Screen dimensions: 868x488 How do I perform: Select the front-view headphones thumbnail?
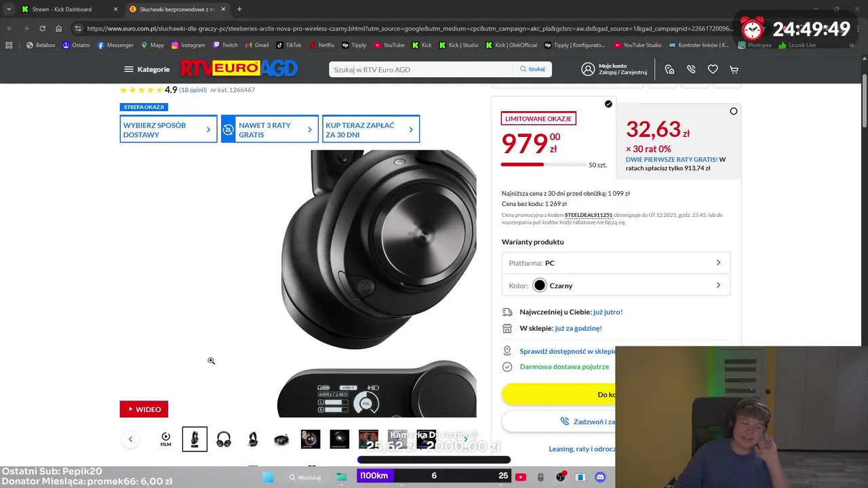[x=224, y=439]
